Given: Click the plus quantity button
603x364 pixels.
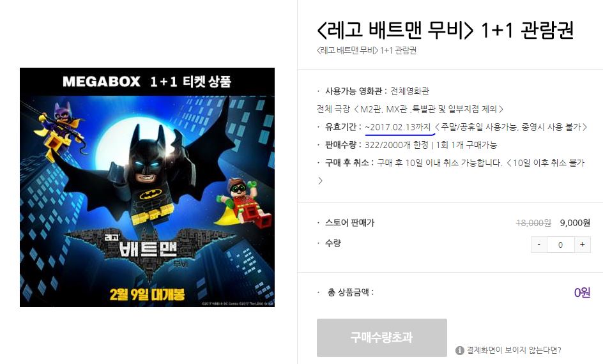Looking at the screenshot, I should 582,245.
